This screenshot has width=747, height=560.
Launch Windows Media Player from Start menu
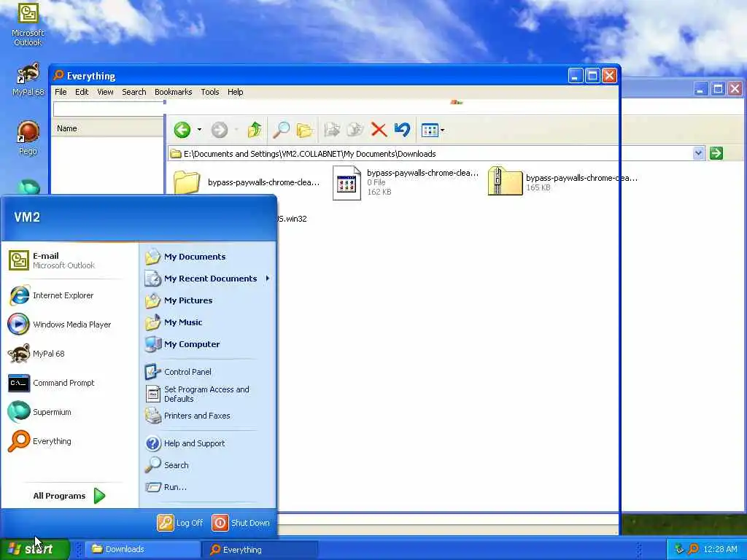(69, 324)
